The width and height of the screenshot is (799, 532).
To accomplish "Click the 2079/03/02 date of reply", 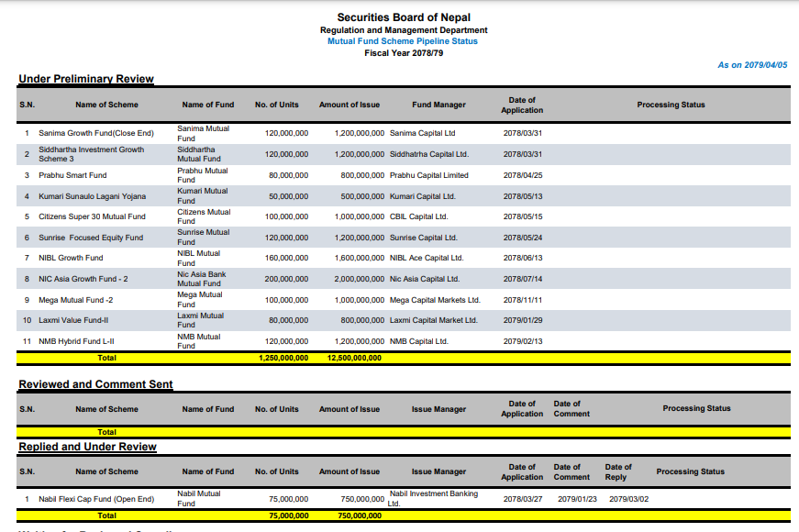I will (628, 499).
